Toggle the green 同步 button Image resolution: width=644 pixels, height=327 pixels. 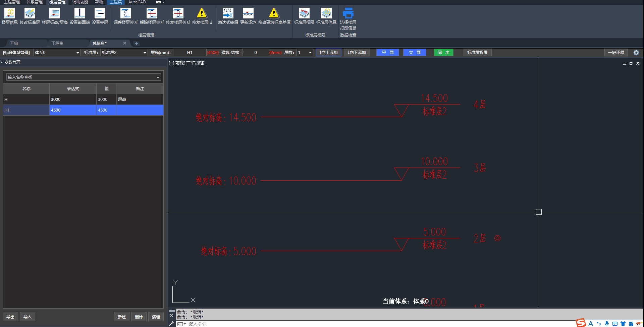[443, 53]
